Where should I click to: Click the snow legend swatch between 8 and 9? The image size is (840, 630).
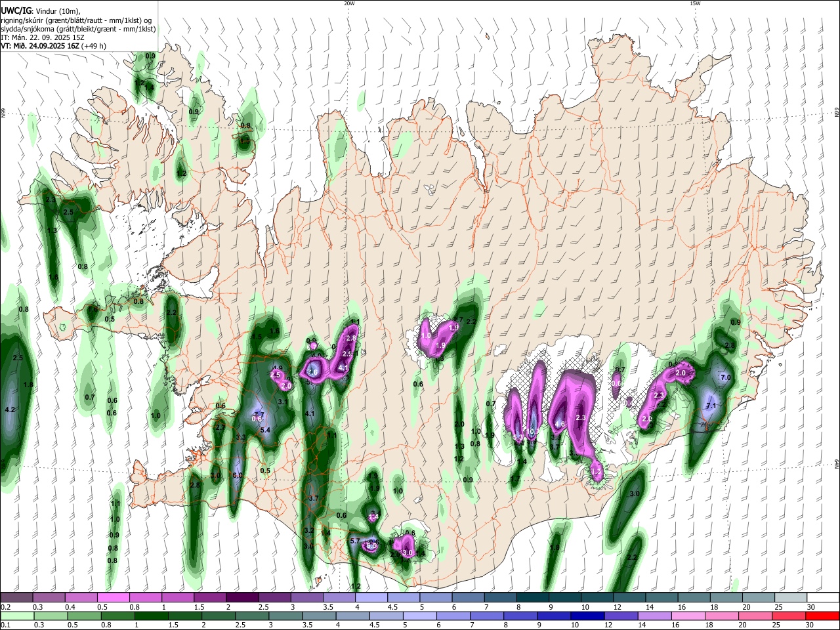tap(532, 597)
